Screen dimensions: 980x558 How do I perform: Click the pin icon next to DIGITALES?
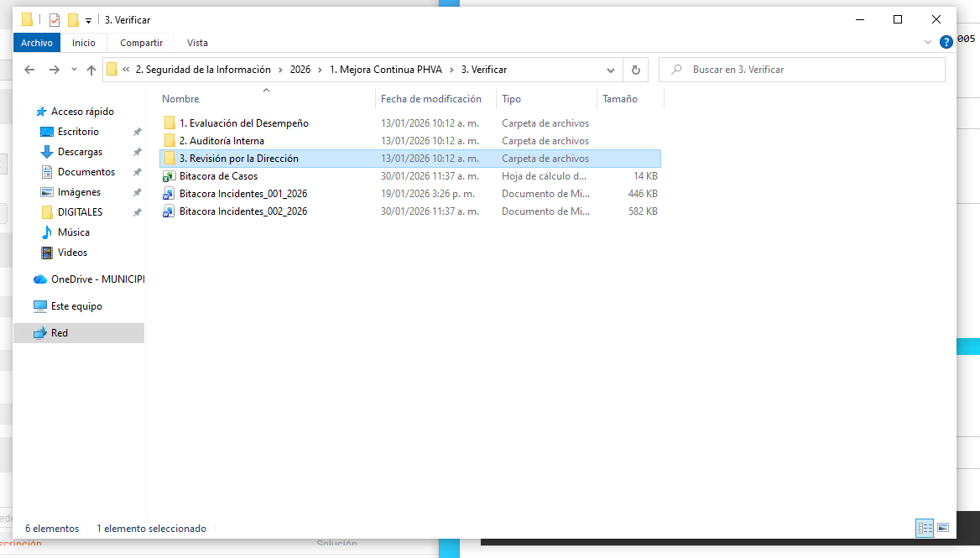pyautogui.click(x=137, y=212)
